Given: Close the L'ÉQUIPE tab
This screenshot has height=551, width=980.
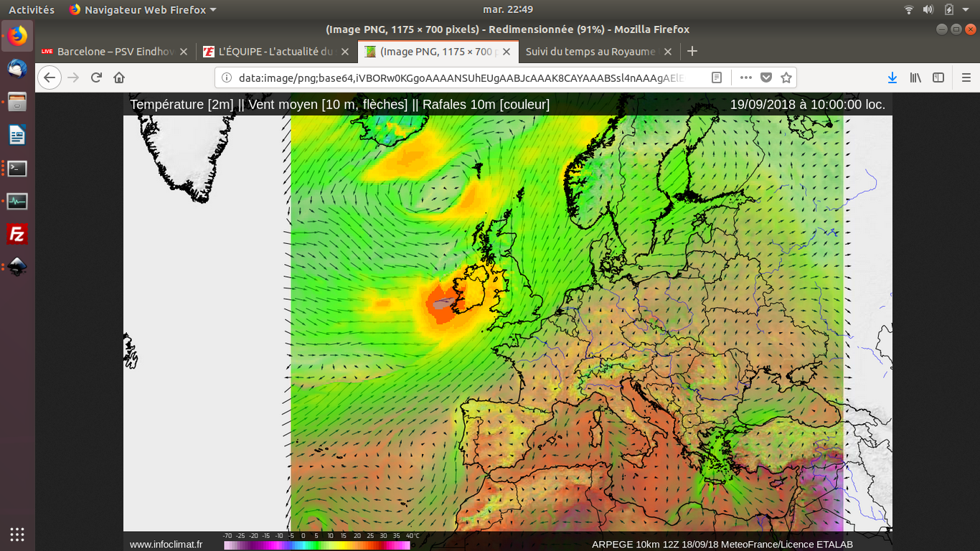Looking at the screenshot, I should pos(345,52).
